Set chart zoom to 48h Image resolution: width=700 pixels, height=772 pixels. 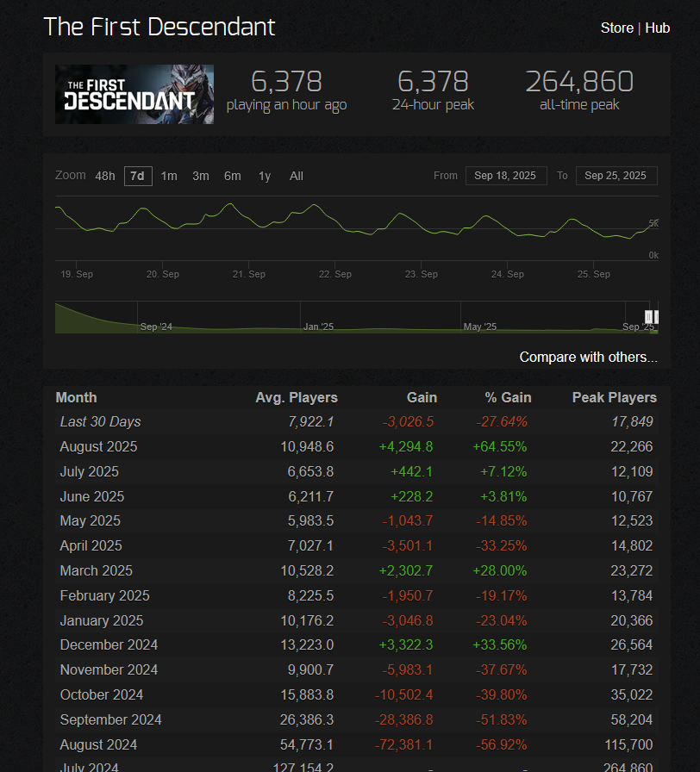coord(105,176)
